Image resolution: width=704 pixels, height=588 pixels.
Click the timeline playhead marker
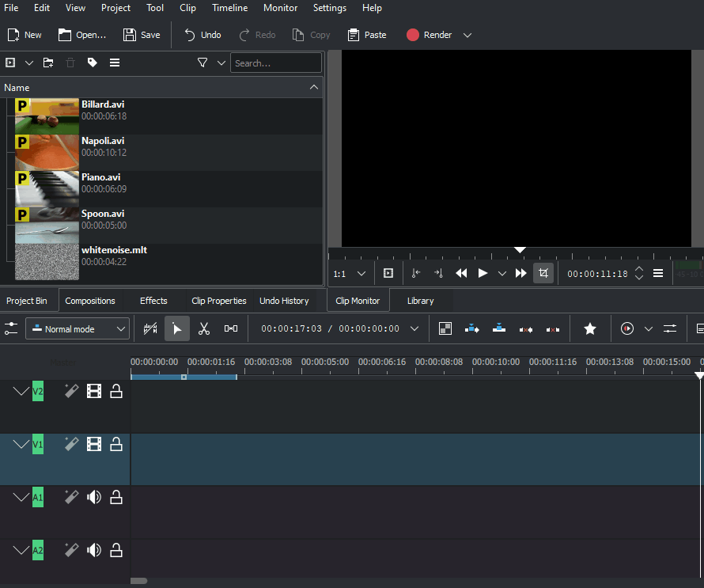click(699, 375)
